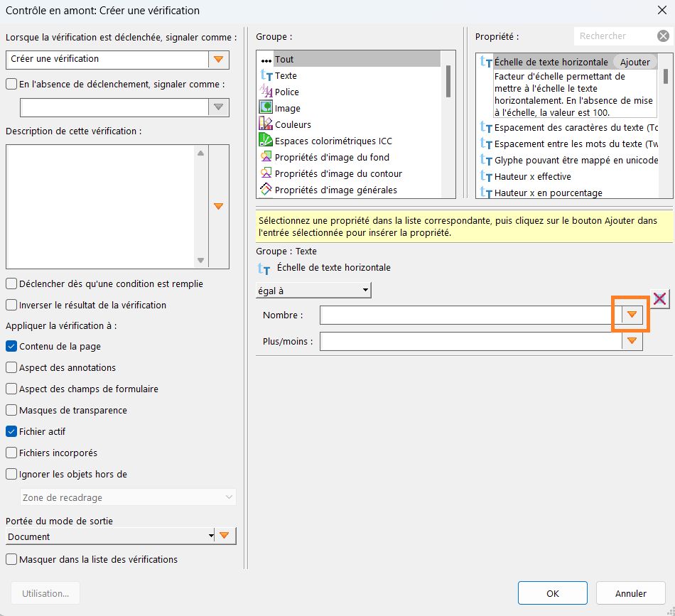The height and width of the screenshot is (616, 675).
Task: Close the Contrôle en amont dialog
Action: point(662,10)
